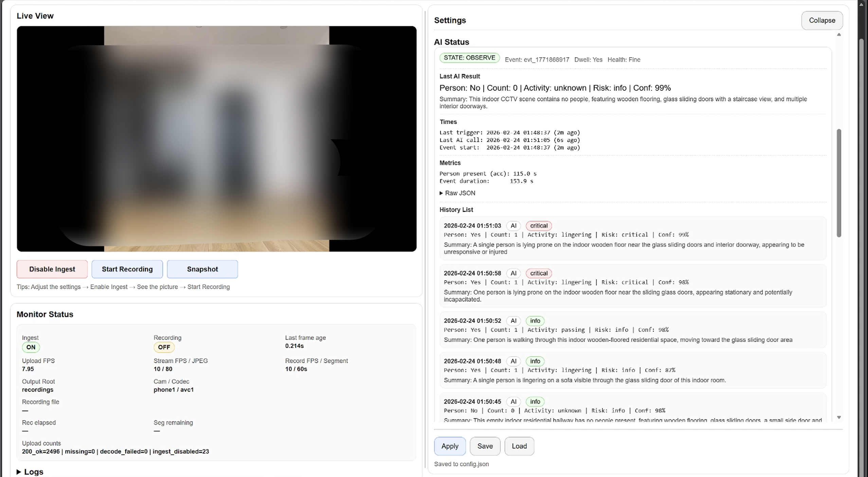Expand the Raw JSON section
The width and height of the screenshot is (868, 477).
tap(457, 193)
